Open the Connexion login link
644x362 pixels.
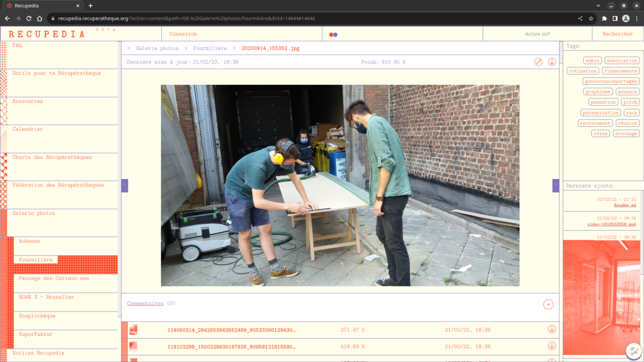pos(183,34)
